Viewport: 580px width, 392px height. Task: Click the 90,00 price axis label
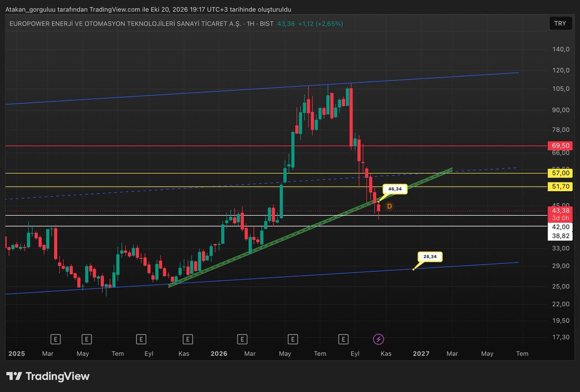(x=561, y=110)
